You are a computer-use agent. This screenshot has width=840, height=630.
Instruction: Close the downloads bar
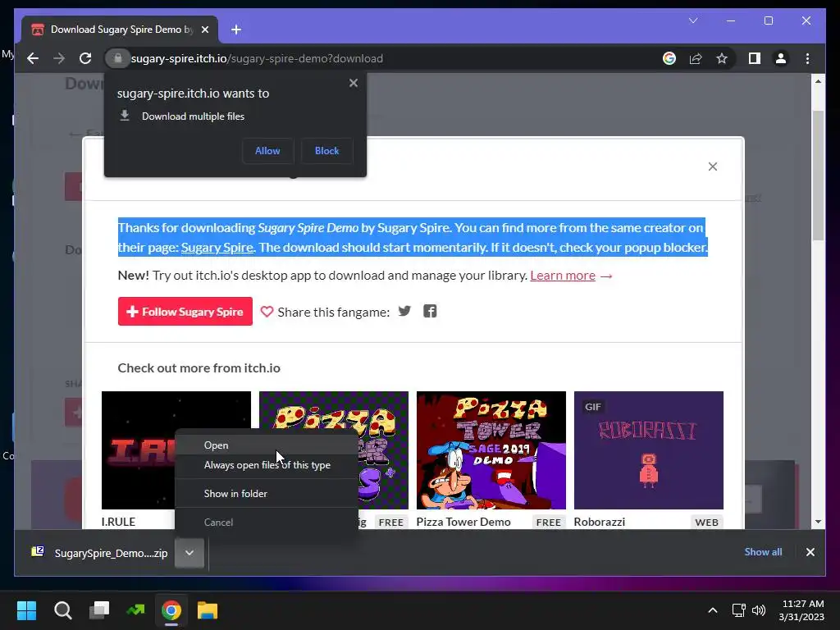(x=810, y=552)
